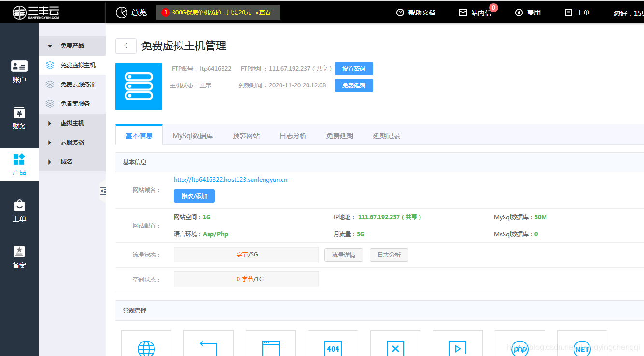Image resolution: width=644 pixels, height=356 pixels.
Task: Expand the 虚拟主机 menu group
Action: [x=72, y=123]
